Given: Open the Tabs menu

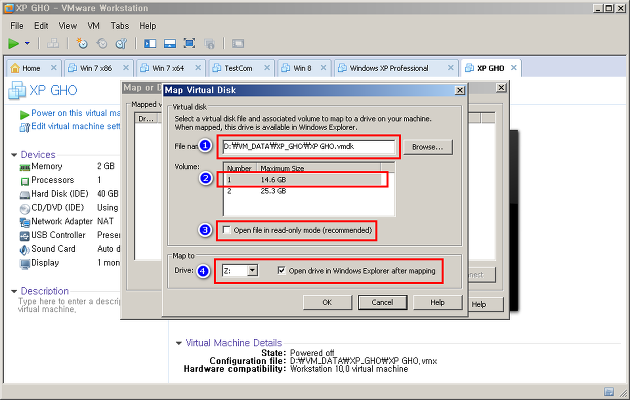Looking at the screenshot, I should [120, 26].
